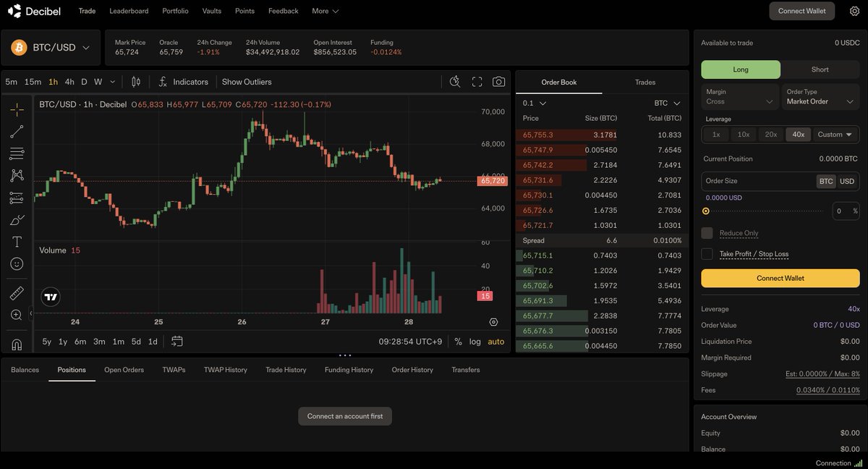Image resolution: width=868 pixels, height=469 pixels.
Task: Open the emoji icons tool
Action: (17, 264)
